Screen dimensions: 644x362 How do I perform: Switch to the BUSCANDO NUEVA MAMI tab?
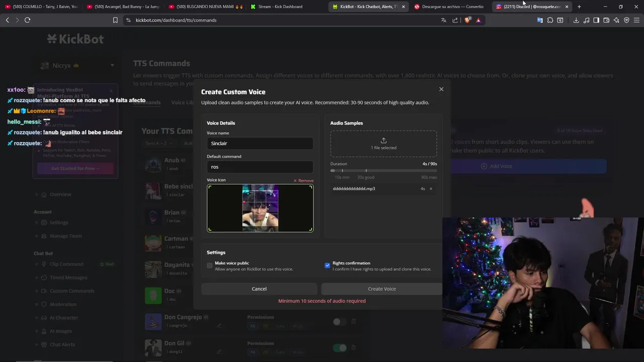(205, 7)
